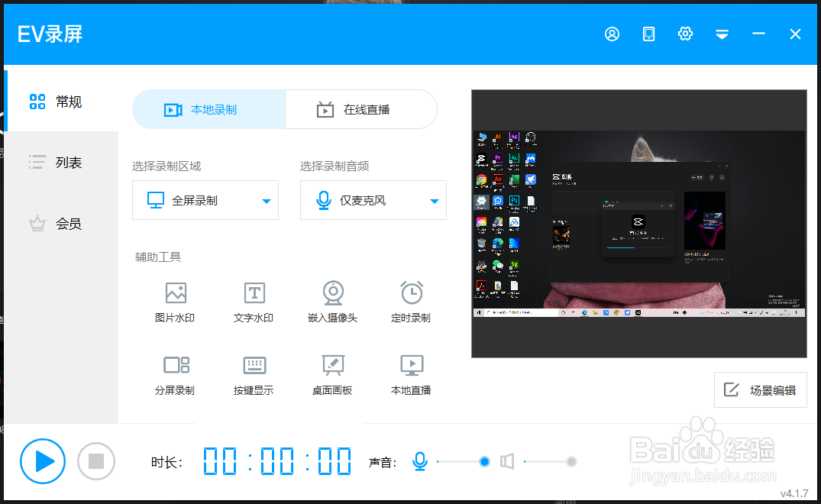Open the 图片水印 tool
This screenshot has width=821, height=504.
pyautogui.click(x=176, y=302)
